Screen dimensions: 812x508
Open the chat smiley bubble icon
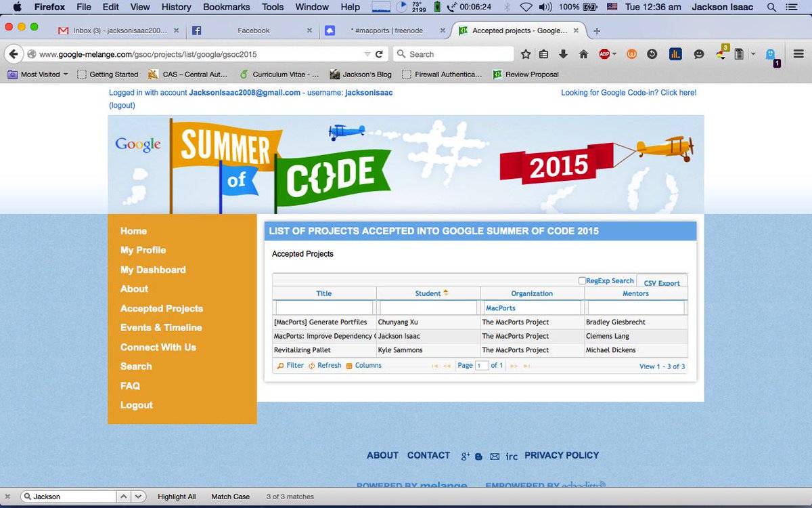click(699, 54)
